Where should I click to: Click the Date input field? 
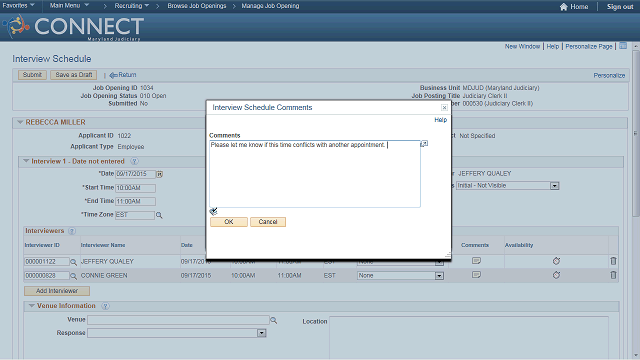click(135, 174)
